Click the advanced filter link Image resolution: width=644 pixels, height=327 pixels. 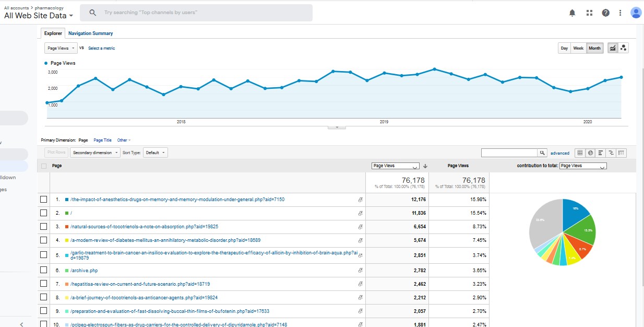coord(559,153)
